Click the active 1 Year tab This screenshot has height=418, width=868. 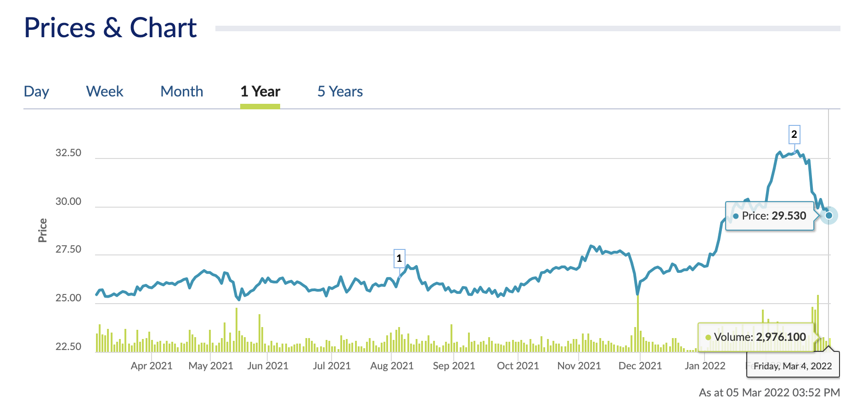pyautogui.click(x=260, y=91)
